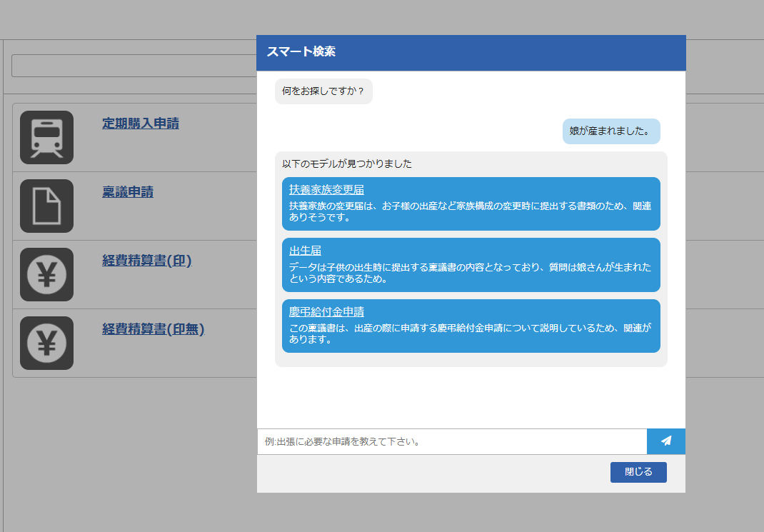The image size is (764, 532).
Task: Select the yen icon next to 経費精算書(印)
Action: (46, 274)
